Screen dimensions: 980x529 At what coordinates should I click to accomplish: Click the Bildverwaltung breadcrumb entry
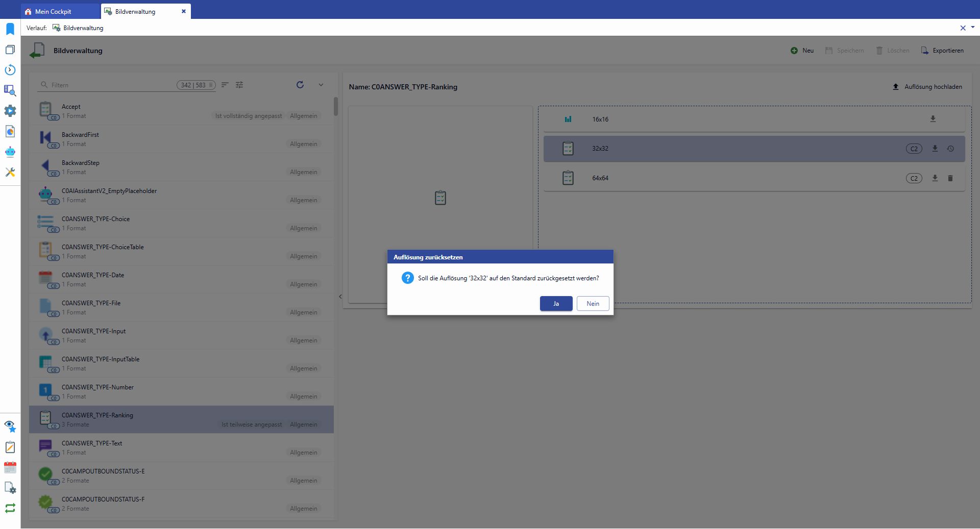(x=78, y=28)
